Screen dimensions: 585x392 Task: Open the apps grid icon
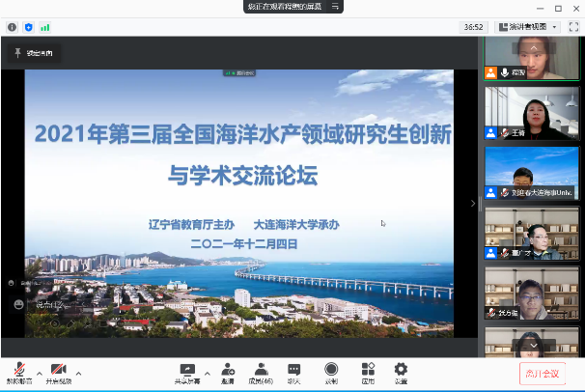[x=368, y=374]
